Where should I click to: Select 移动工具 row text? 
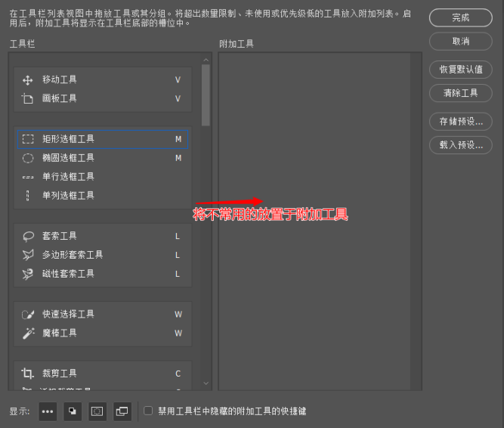click(60, 79)
